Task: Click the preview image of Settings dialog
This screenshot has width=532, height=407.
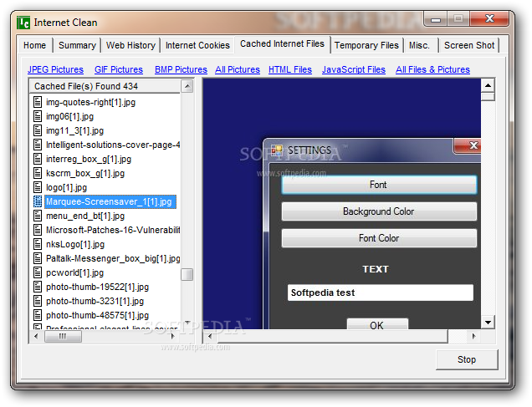Action: pyautogui.click(x=342, y=204)
